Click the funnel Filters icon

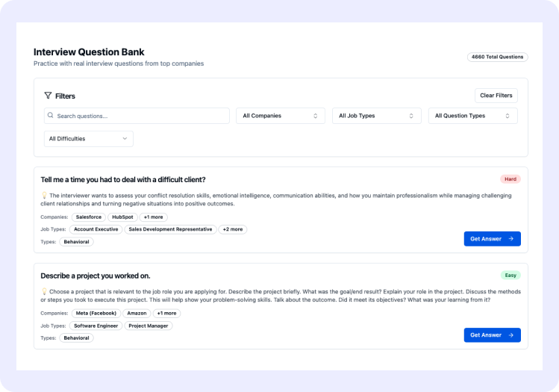coord(48,96)
